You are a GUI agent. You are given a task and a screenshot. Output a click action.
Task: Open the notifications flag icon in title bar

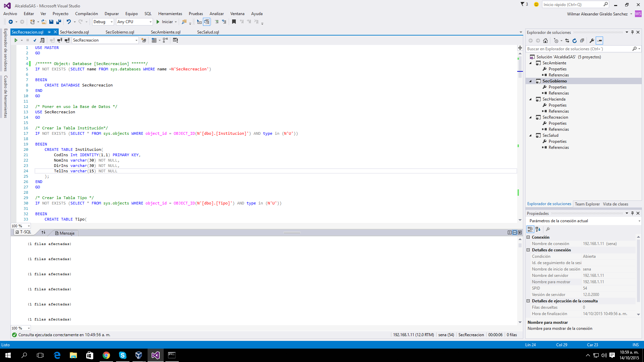(523, 4)
